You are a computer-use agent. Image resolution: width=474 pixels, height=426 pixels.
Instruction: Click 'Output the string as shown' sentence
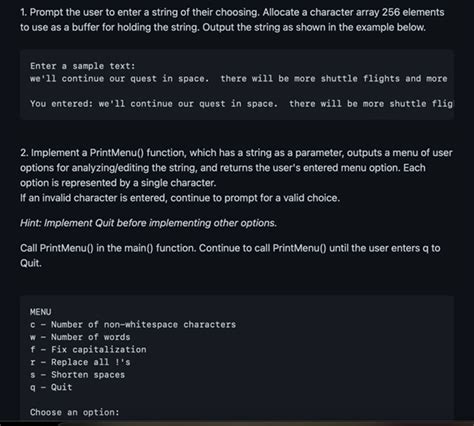314,27
